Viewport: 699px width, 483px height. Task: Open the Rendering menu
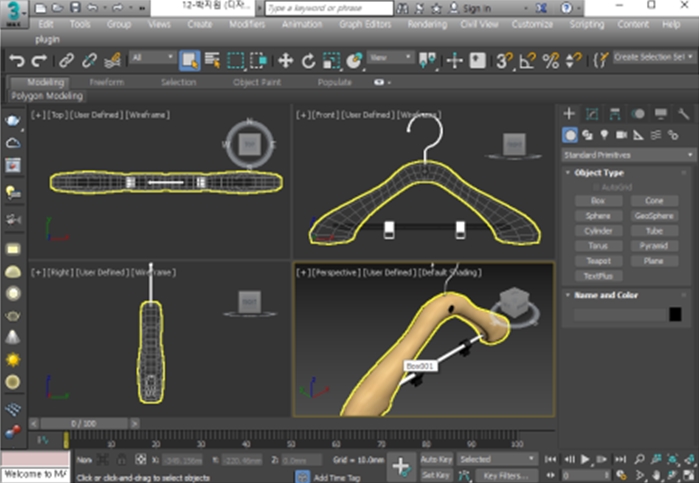(x=427, y=23)
